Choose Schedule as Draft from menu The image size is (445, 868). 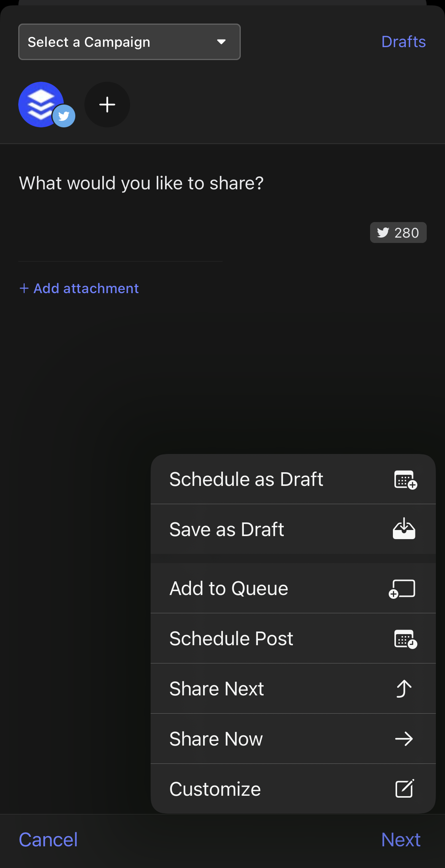(x=246, y=479)
